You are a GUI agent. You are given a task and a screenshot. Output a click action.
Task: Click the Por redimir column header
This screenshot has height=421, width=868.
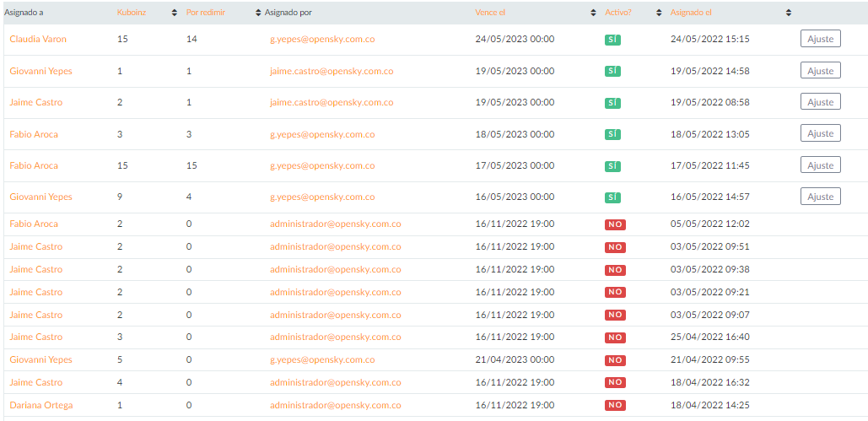point(205,12)
